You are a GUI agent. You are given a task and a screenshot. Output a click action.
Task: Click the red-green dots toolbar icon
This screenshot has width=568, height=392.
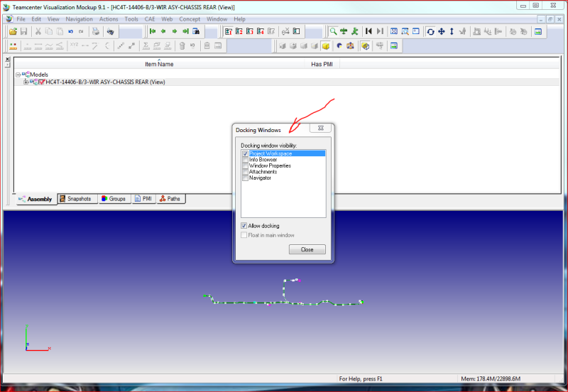[x=13, y=46]
